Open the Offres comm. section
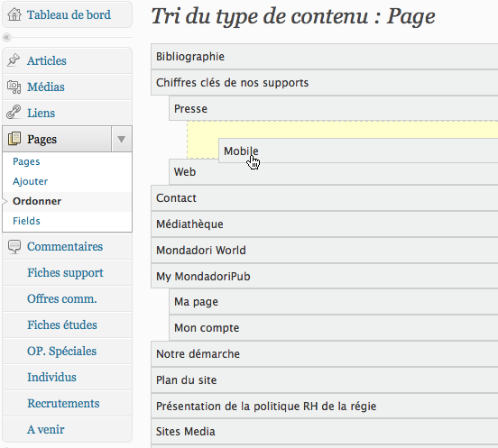The width and height of the screenshot is (498, 448). pos(62,299)
